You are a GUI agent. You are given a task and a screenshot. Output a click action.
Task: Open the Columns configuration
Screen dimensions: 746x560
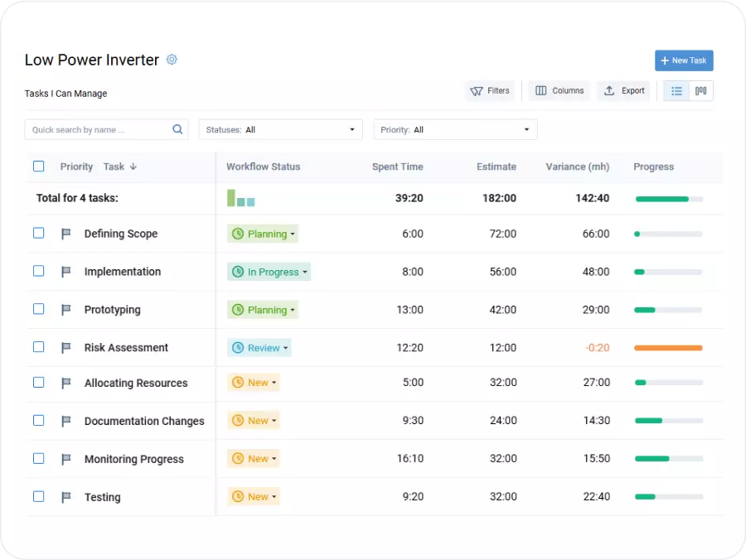point(558,91)
